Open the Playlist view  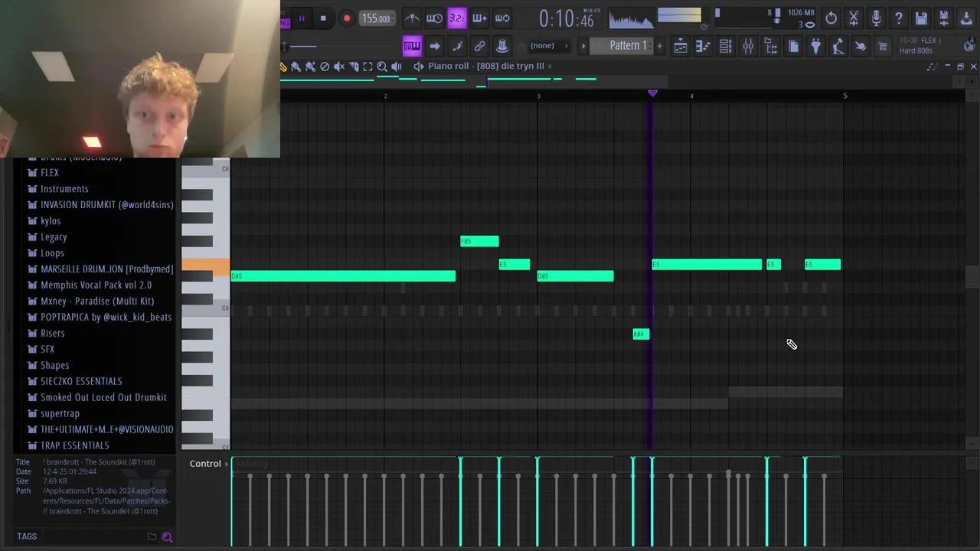pos(680,47)
